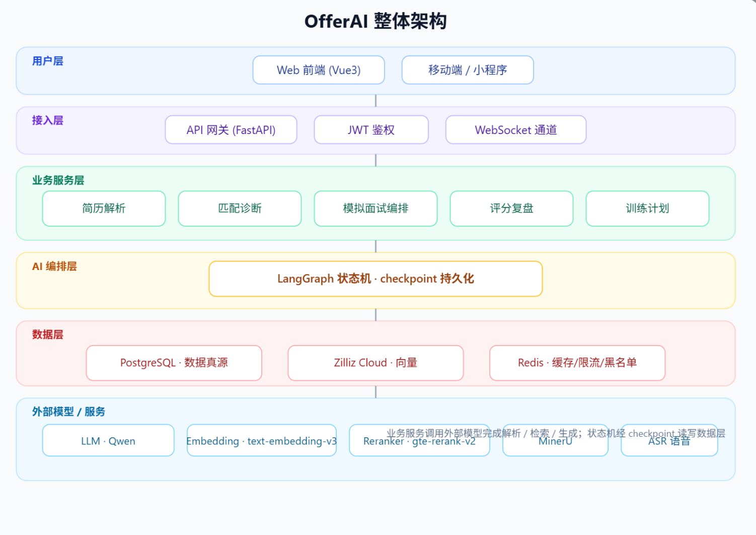The height and width of the screenshot is (535, 756).
Task: Select the Web 前端 (Vue3) box
Action: (x=319, y=70)
